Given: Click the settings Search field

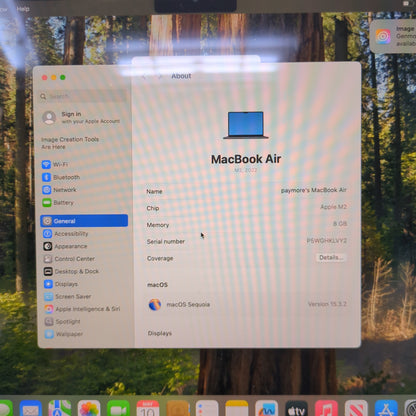Looking at the screenshot, I should click(83, 96).
